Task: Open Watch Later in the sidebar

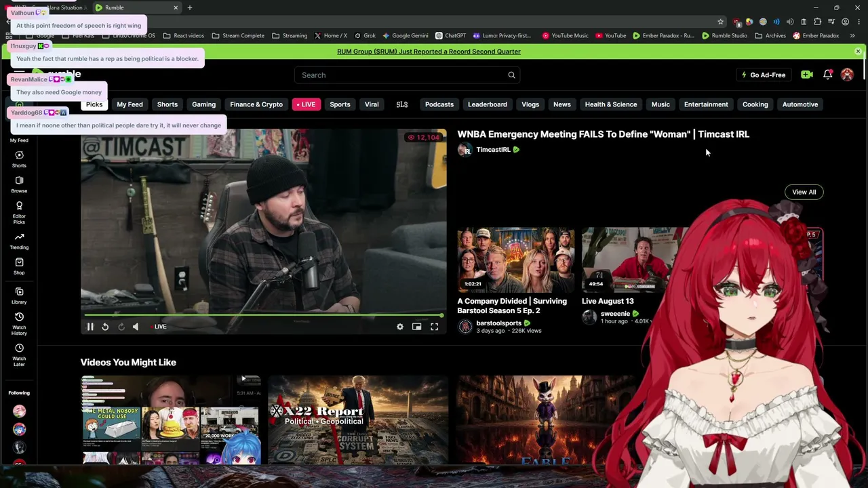Action: tap(19, 354)
